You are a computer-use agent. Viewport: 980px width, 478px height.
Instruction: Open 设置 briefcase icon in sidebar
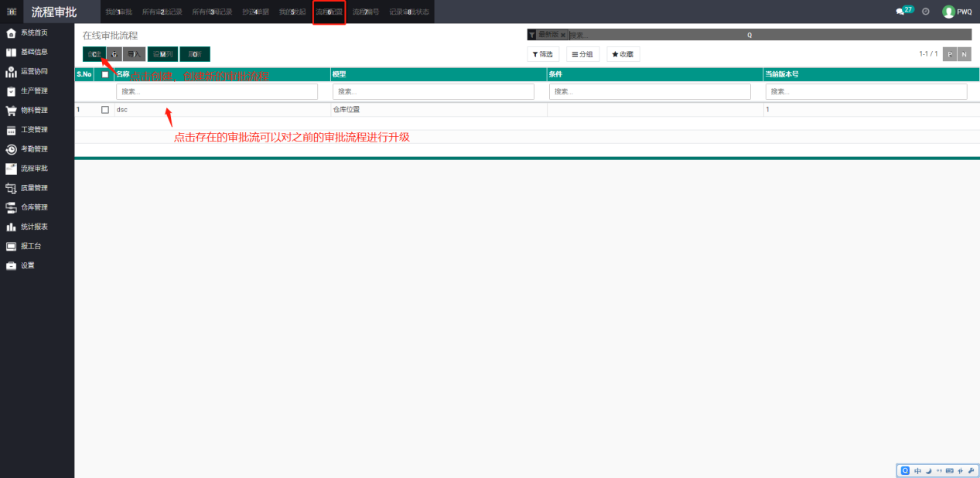tap(12, 265)
